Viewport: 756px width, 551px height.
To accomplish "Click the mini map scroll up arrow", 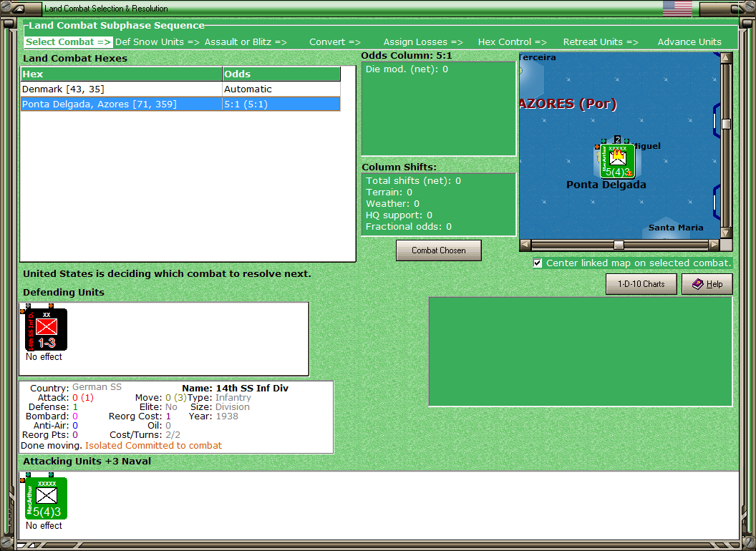I will [726, 58].
